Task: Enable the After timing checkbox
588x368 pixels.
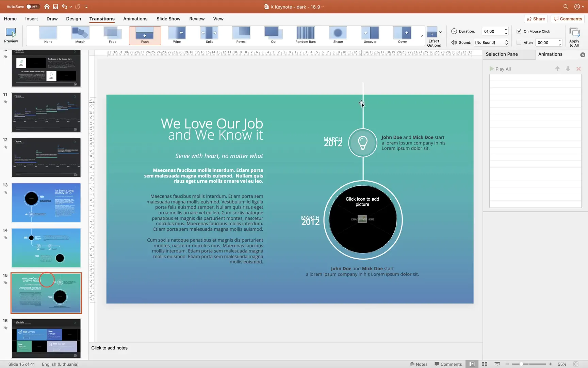Action: (x=519, y=43)
